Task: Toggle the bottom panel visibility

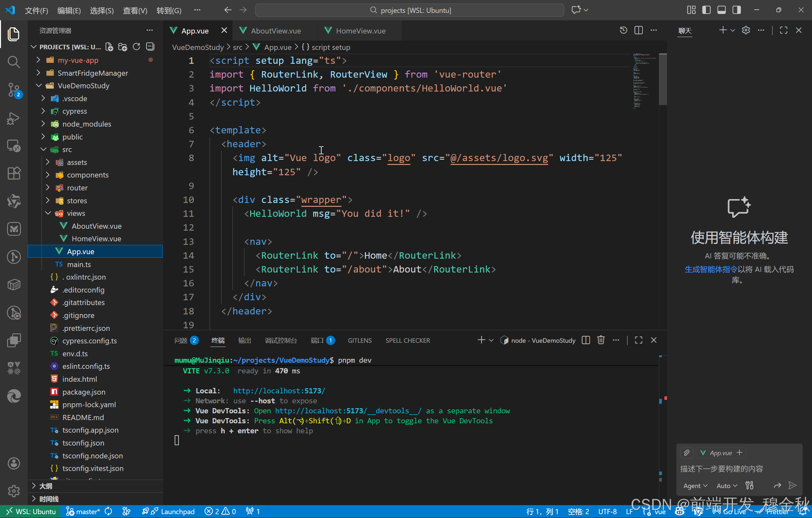Action: (721, 10)
